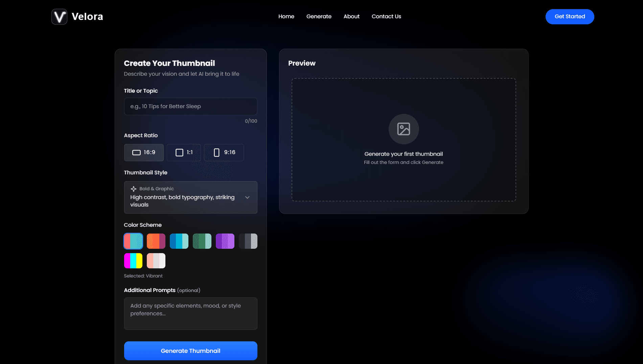The height and width of the screenshot is (364, 643).
Task: Click the Velora V logo icon
Action: (60, 17)
